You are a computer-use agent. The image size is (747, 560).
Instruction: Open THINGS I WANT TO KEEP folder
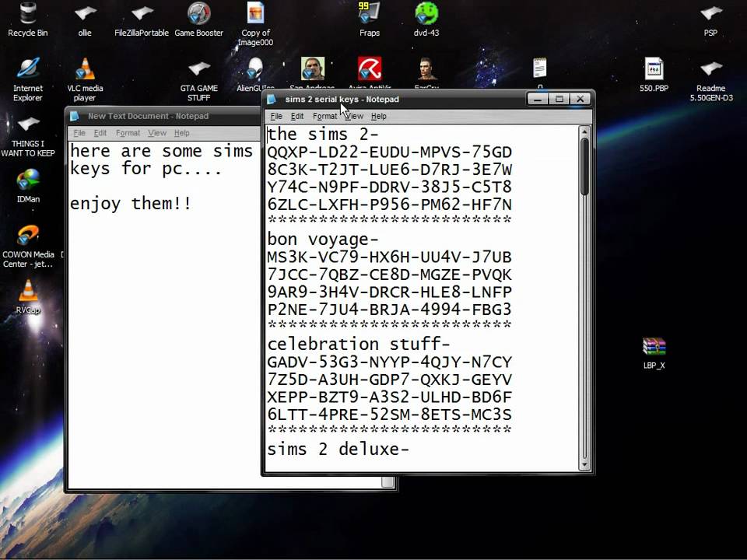[x=28, y=124]
